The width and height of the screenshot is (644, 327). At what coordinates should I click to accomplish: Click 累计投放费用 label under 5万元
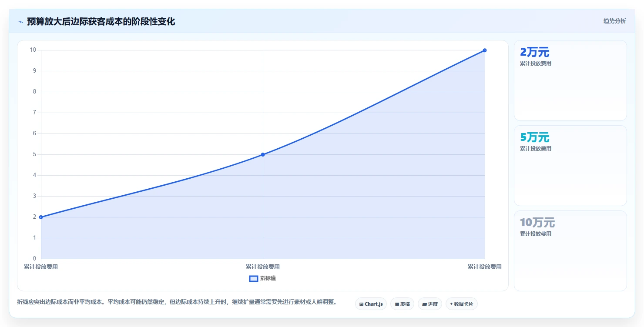(536, 149)
